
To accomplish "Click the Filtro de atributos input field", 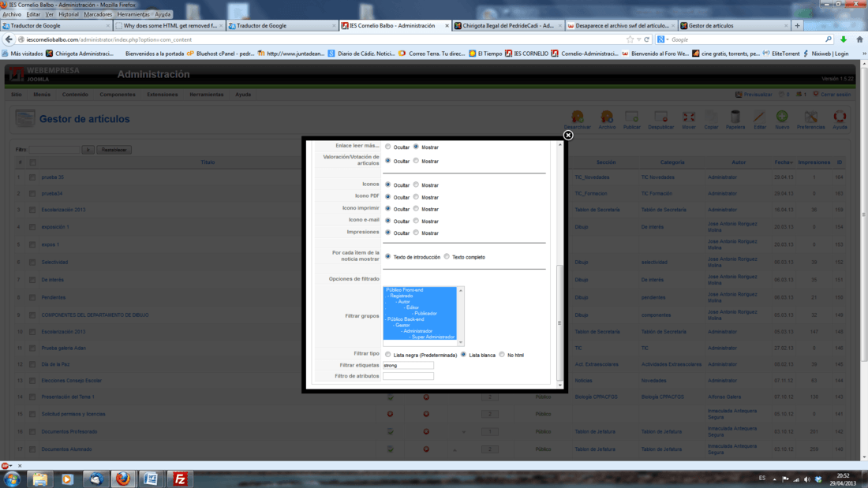I will click(x=408, y=376).
